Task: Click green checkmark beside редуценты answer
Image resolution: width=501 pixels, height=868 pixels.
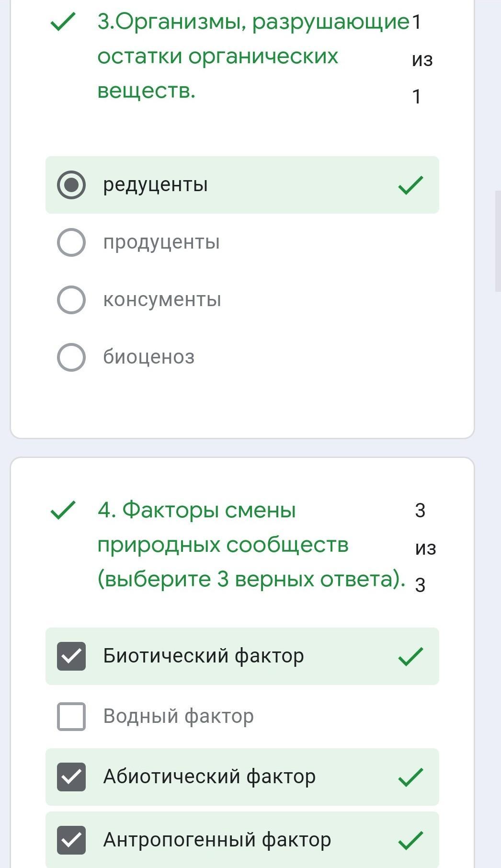Action: coord(410,185)
